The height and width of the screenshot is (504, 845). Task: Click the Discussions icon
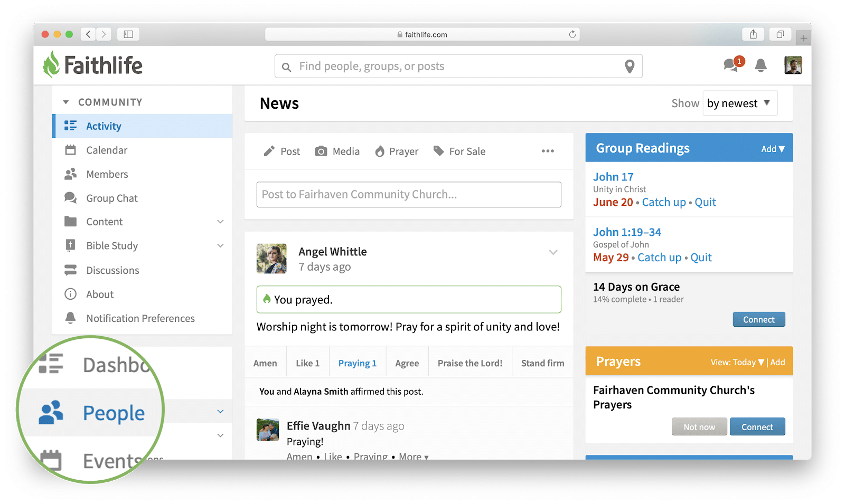click(x=70, y=270)
